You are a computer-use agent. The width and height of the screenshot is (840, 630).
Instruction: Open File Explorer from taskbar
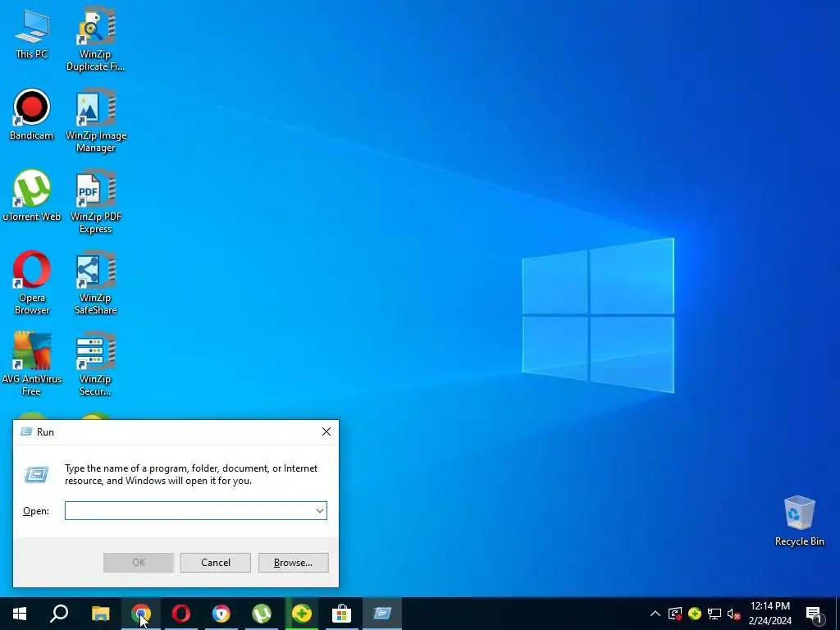100,614
